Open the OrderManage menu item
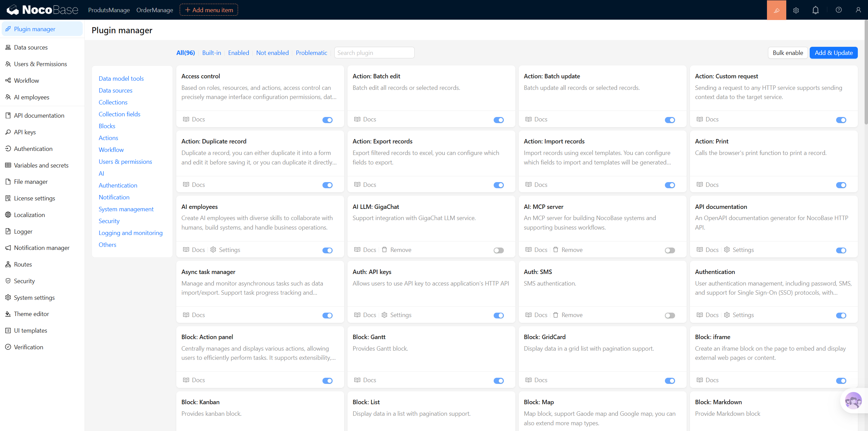The image size is (868, 431). [155, 10]
